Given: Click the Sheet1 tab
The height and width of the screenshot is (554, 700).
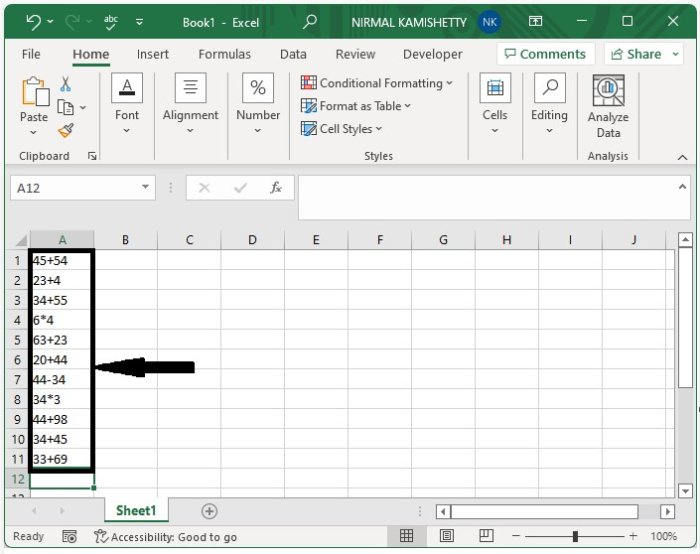Looking at the screenshot, I should click(x=136, y=510).
